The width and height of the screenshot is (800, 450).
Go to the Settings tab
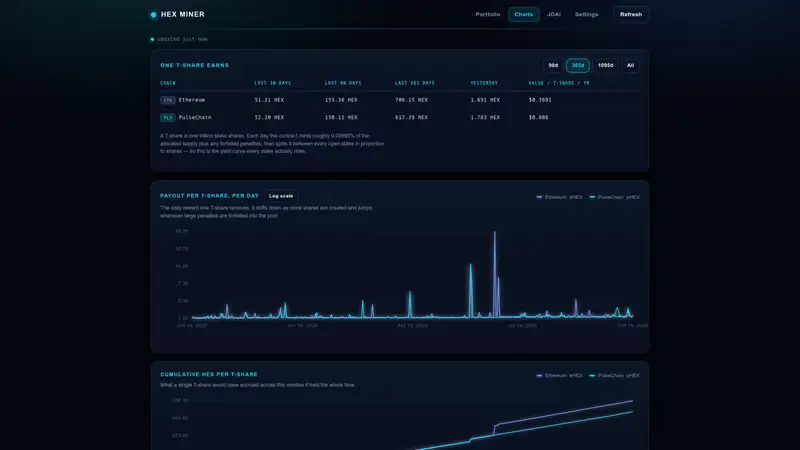[x=586, y=14]
